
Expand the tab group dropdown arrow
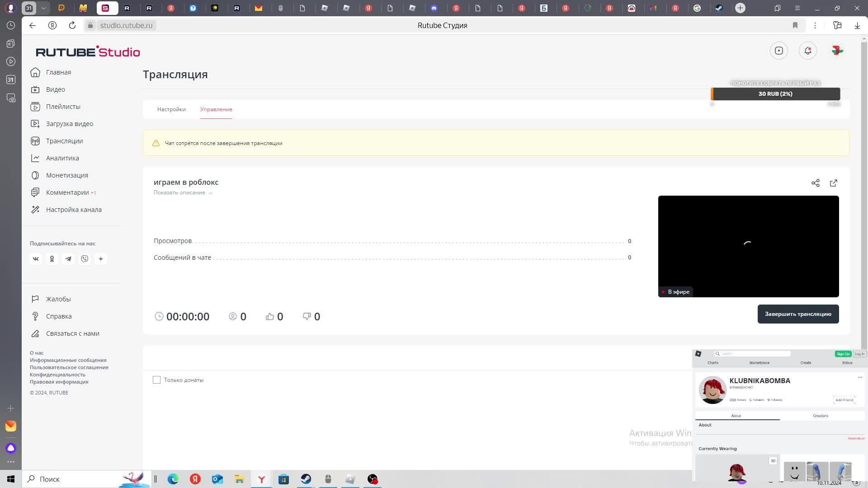pyautogui.click(x=43, y=8)
